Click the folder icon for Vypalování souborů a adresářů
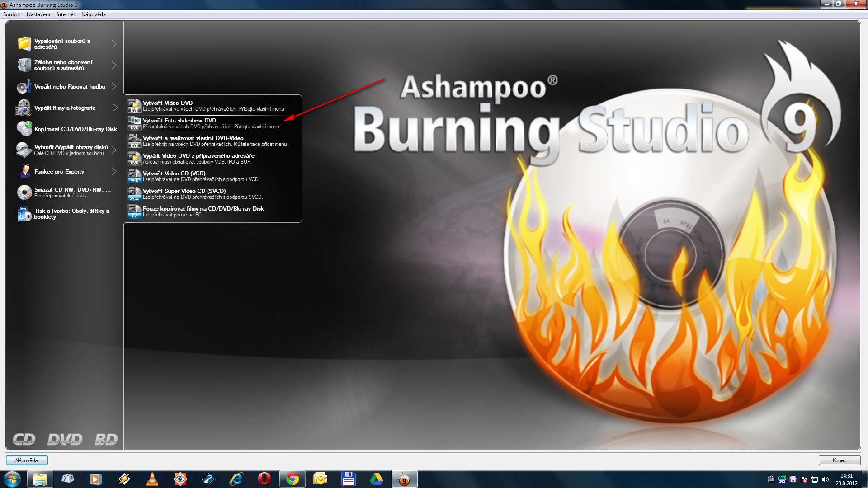 point(24,44)
